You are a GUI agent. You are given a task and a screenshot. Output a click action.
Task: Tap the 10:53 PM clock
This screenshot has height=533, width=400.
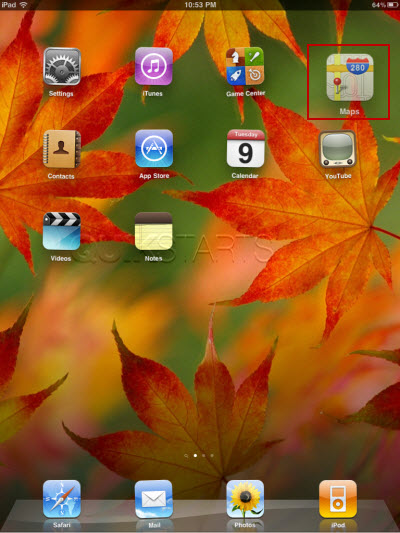click(x=200, y=5)
